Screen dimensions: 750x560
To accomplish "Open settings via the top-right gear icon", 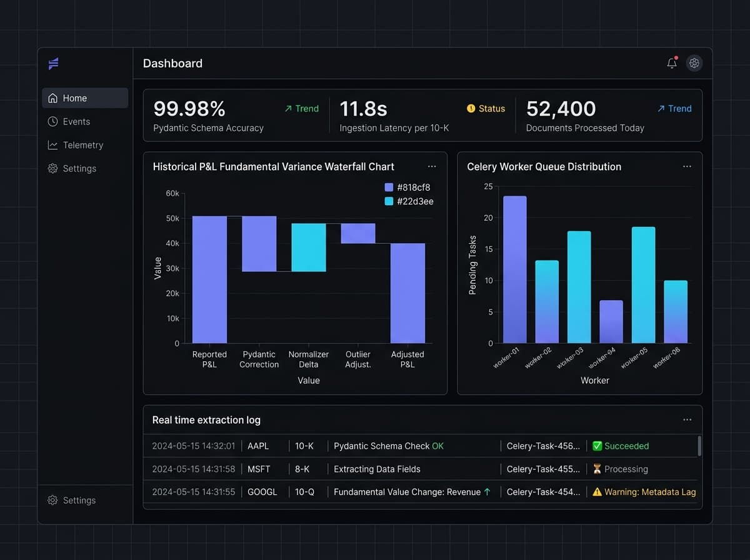I will pyautogui.click(x=694, y=63).
